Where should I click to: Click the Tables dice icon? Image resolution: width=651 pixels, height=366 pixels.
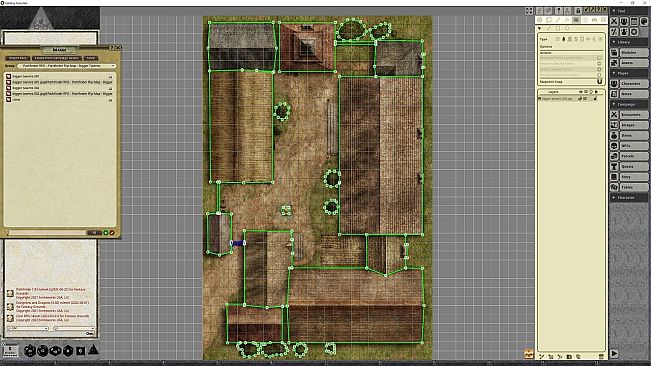pos(614,187)
